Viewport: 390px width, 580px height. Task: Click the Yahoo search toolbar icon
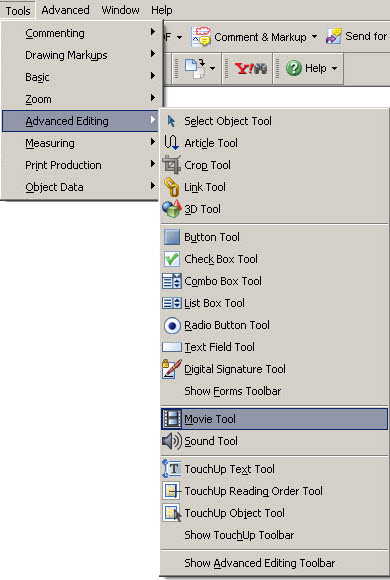251,68
